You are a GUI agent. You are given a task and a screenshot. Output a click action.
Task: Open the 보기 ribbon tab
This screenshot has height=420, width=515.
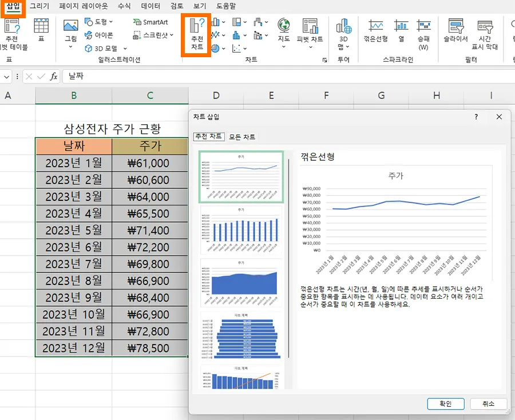click(x=200, y=6)
